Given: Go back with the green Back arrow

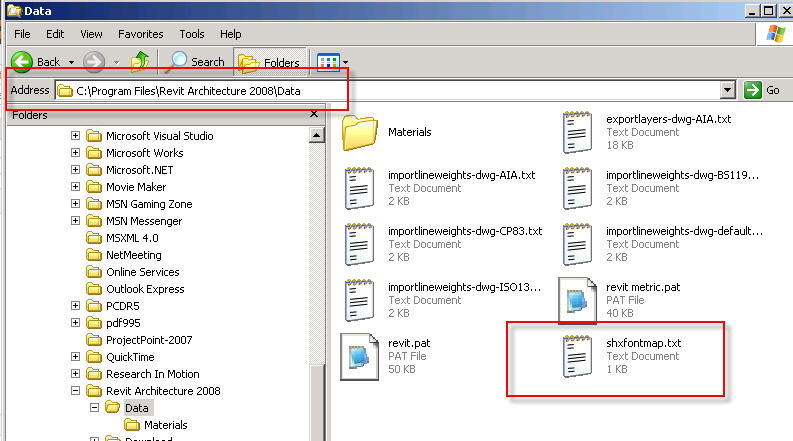Looking at the screenshot, I should [22, 62].
